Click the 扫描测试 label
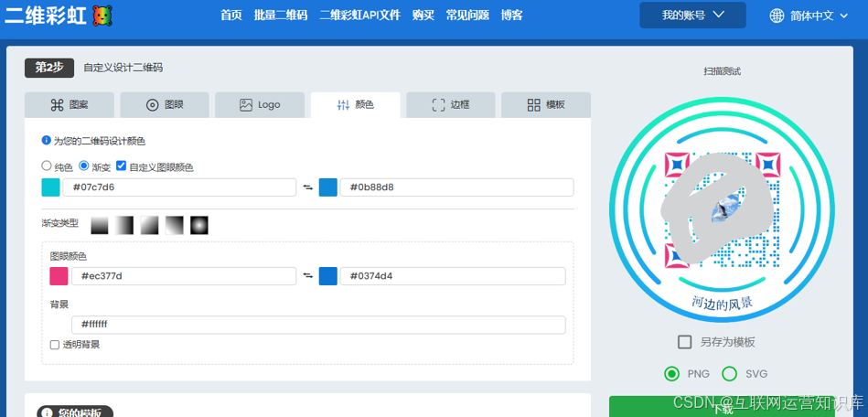This screenshot has height=417, width=868. tap(722, 71)
